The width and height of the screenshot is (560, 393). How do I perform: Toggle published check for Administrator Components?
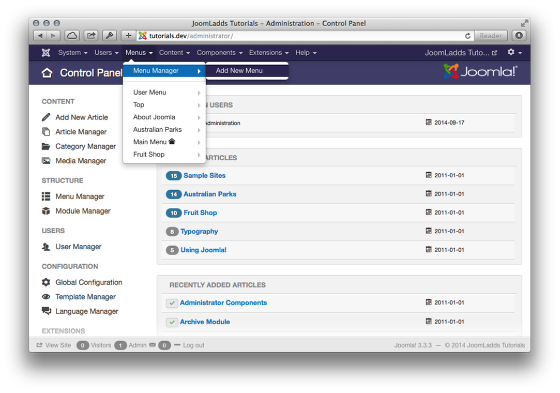tap(172, 303)
